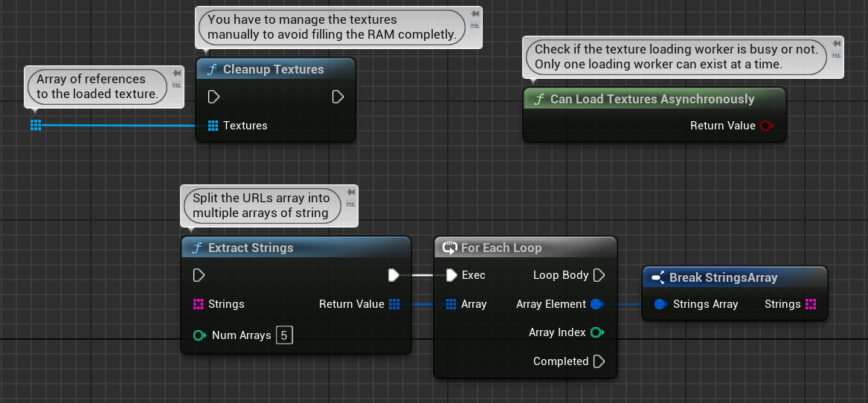
Task: Click the 'Split the URLs array' comment text
Action: [x=261, y=205]
